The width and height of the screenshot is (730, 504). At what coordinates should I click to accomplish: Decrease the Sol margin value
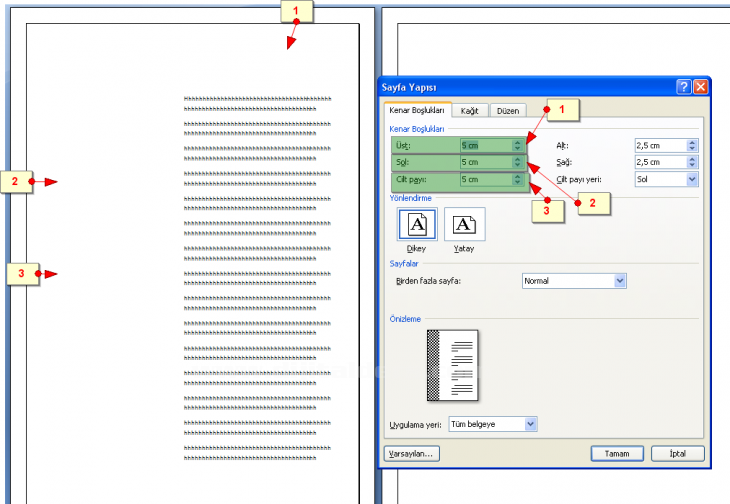517,165
